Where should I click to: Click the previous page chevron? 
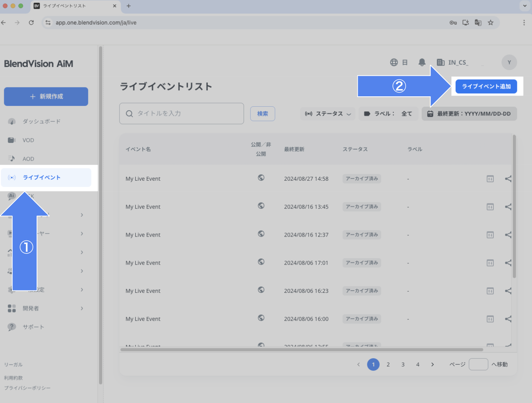pyautogui.click(x=359, y=364)
